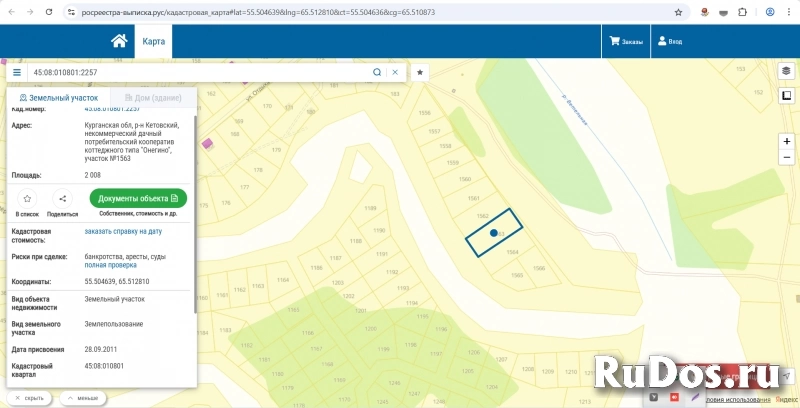Open favorites star button on map

point(421,73)
